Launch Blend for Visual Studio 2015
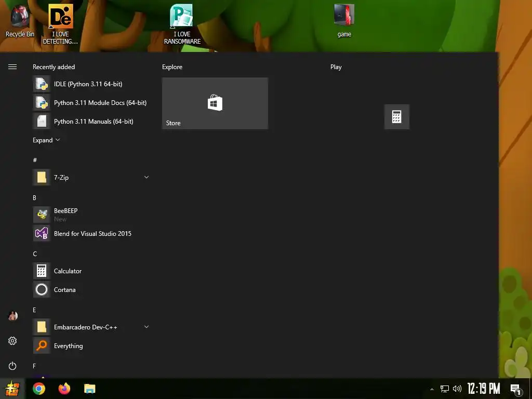 (x=91, y=233)
